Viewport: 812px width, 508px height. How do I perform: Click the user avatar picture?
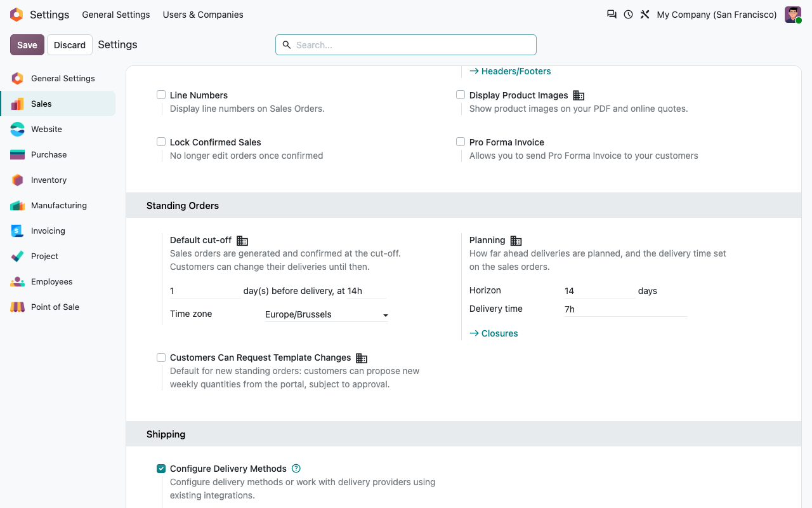pyautogui.click(x=793, y=15)
